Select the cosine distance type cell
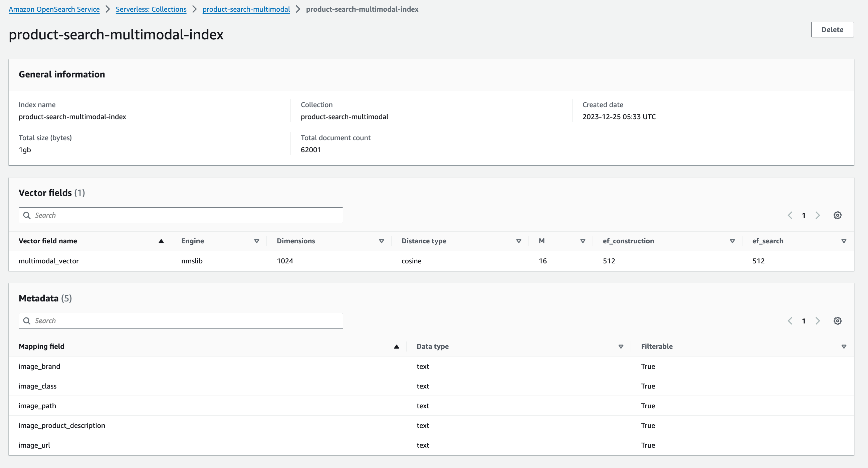Viewport: 868px width, 468px height. (x=411, y=261)
